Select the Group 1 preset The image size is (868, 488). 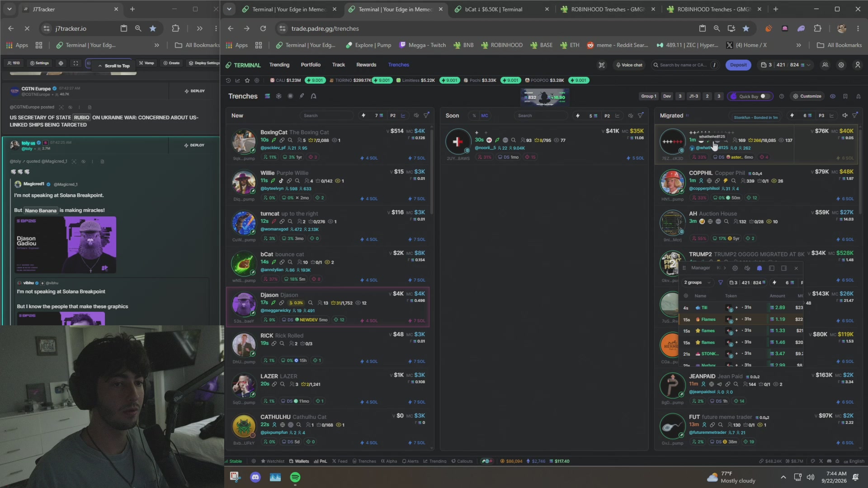click(x=648, y=96)
